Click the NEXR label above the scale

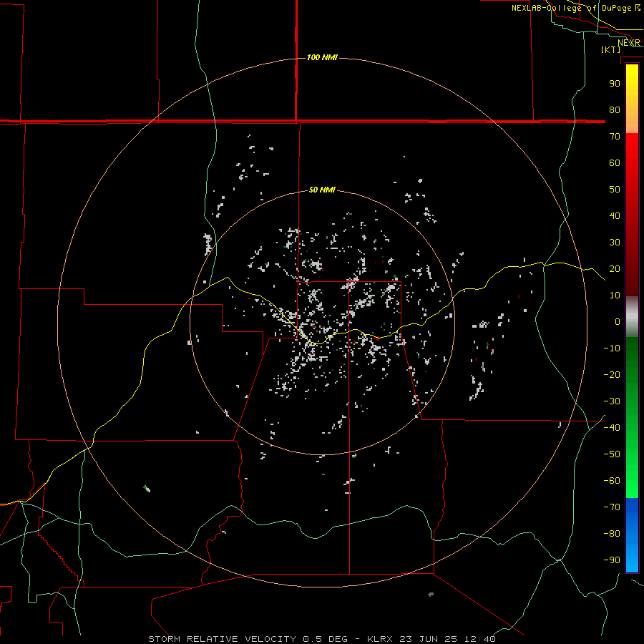(x=629, y=43)
